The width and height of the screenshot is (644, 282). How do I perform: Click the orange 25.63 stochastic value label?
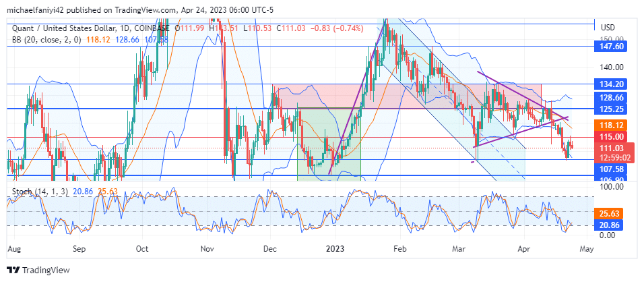click(610, 213)
